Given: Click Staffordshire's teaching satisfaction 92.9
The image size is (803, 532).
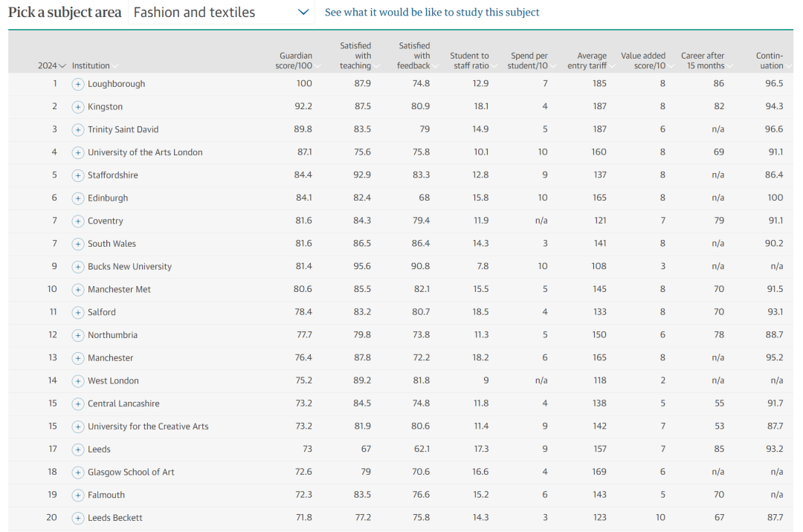Looking at the screenshot, I should 362,175.
